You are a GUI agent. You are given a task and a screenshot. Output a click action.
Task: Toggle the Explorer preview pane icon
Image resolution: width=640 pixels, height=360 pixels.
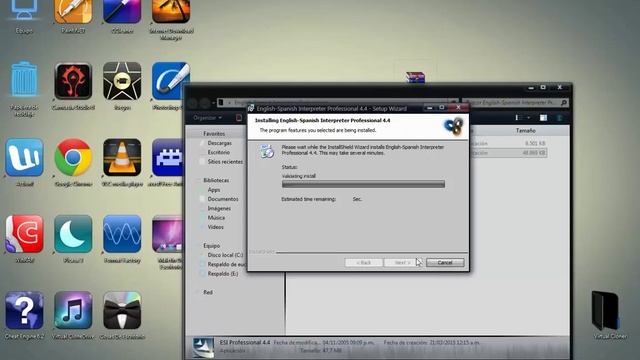pos(543,118)
